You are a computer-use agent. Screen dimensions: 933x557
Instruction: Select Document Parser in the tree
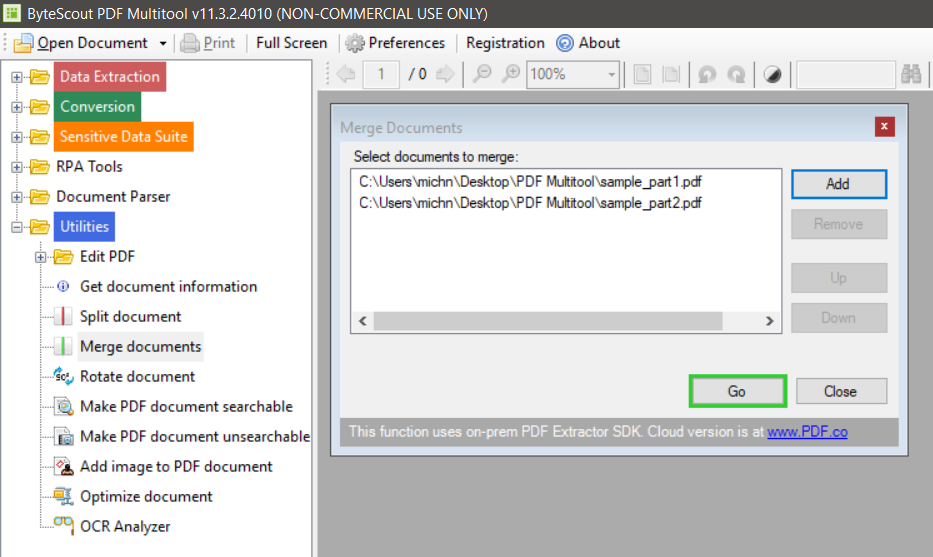click(113, 196)
